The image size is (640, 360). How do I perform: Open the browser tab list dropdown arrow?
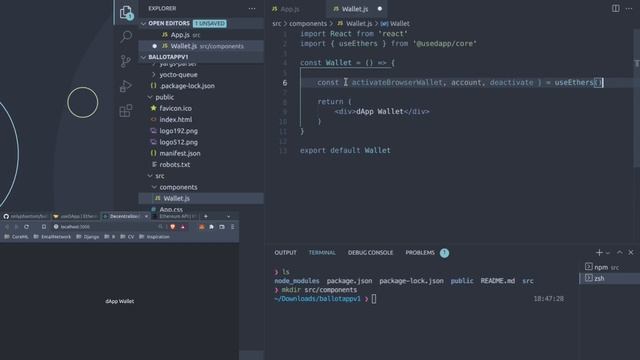[x=229, y=217]
